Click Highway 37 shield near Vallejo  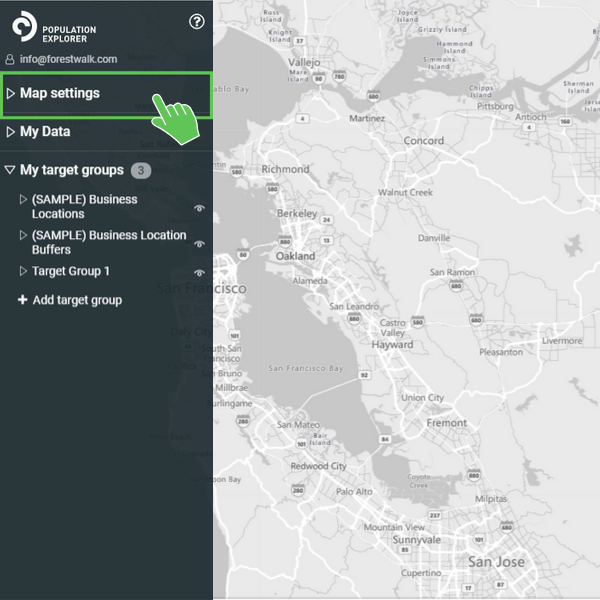pyautogui.click(x=300, y=41)
